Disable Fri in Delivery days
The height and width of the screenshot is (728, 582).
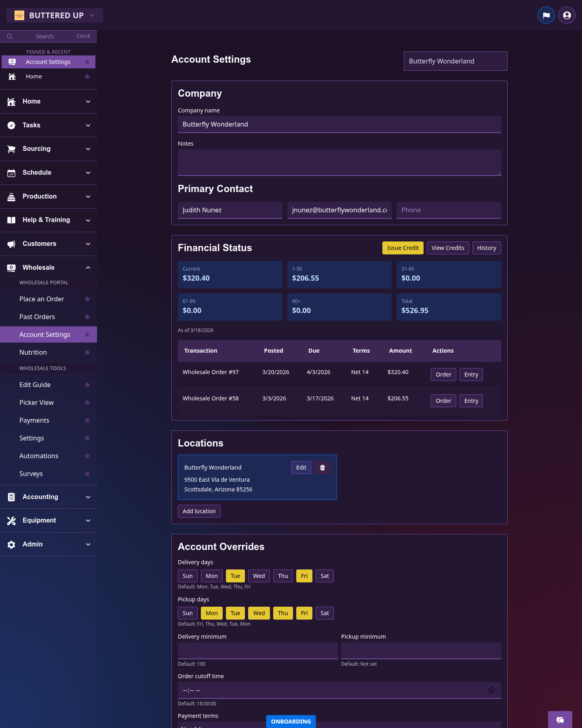[x=304, y=576]
